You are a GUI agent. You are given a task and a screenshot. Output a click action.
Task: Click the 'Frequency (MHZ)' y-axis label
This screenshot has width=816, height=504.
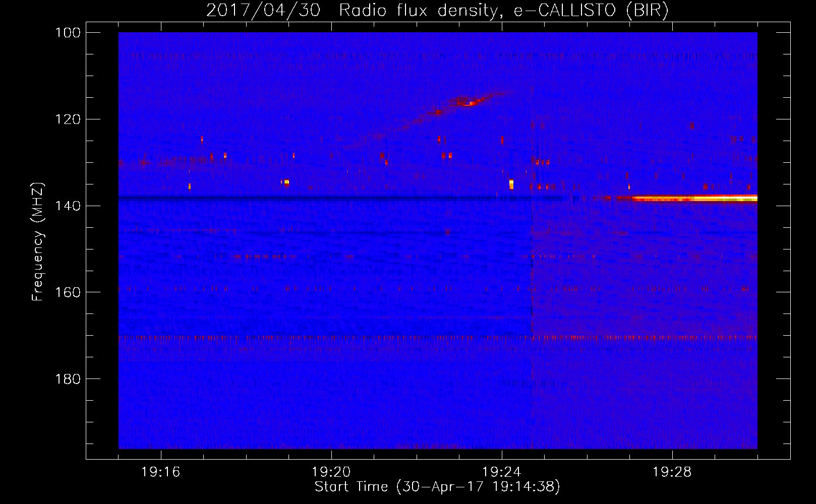tap(38, 241)
